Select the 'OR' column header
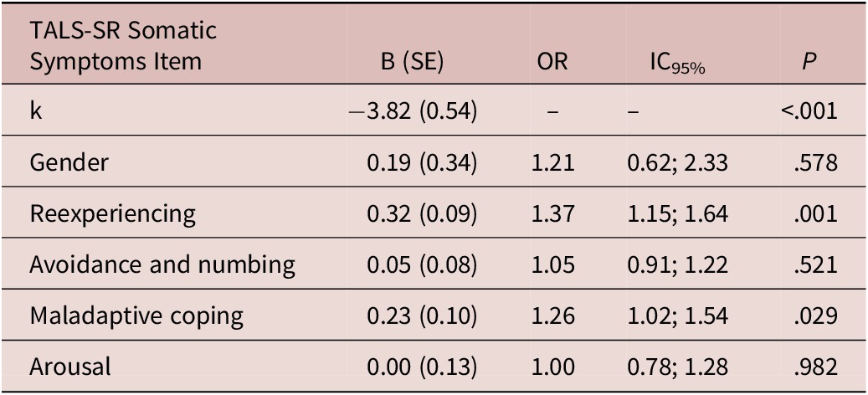The height and width of the screenshot is (395, 868). click(552, 62)
